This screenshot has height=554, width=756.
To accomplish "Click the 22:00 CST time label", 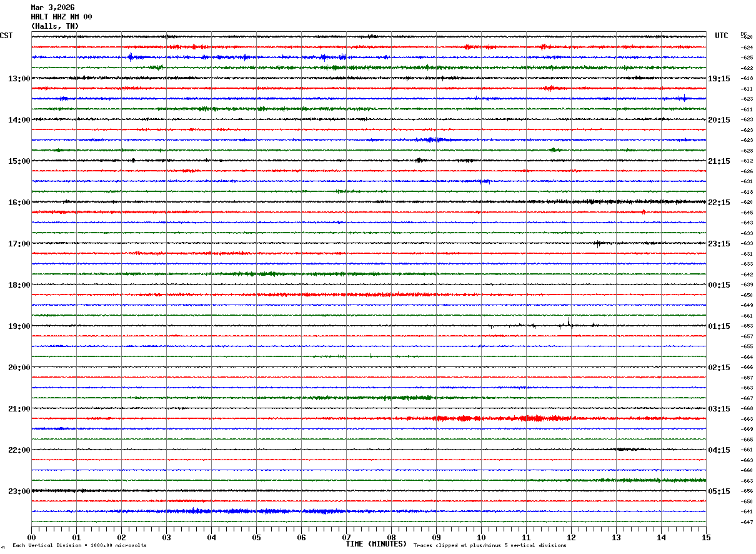I will (19, 450).
